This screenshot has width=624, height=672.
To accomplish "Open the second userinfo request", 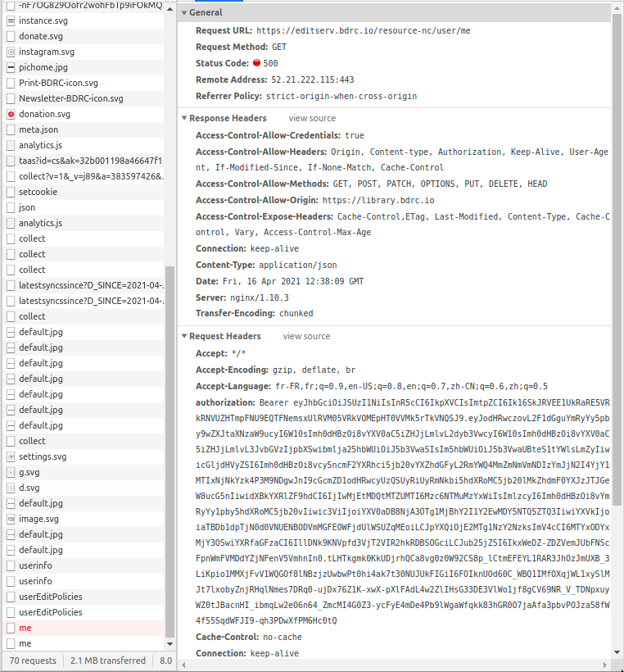I will pos(84,581).
